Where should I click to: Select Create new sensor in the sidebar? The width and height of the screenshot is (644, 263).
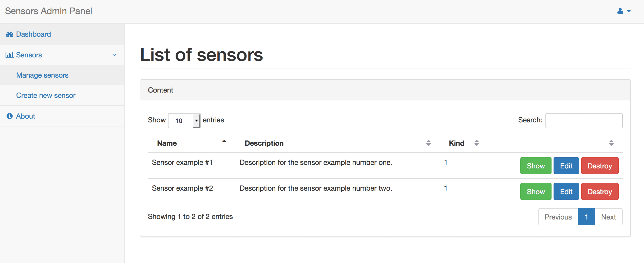coord(46,95)
